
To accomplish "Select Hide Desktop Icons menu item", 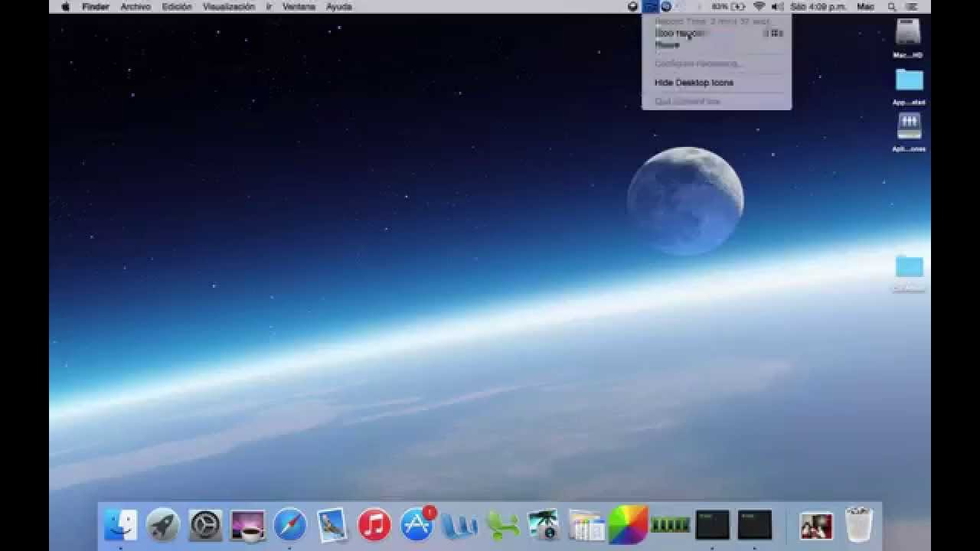I will click(x=717, y=83).
